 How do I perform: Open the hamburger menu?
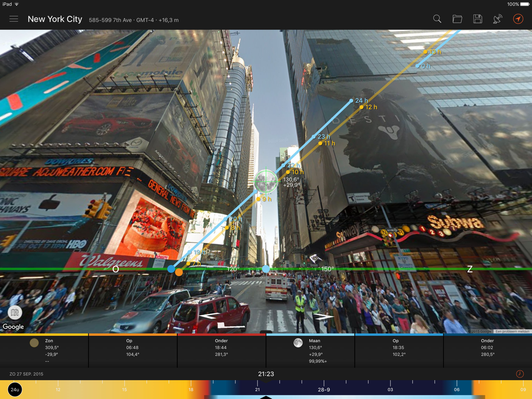coord(13,19)
